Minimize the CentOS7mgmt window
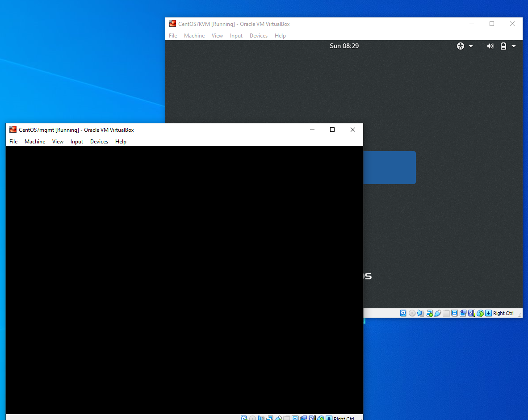The height and width of the screenshot is (420, 528). [312, 130]
